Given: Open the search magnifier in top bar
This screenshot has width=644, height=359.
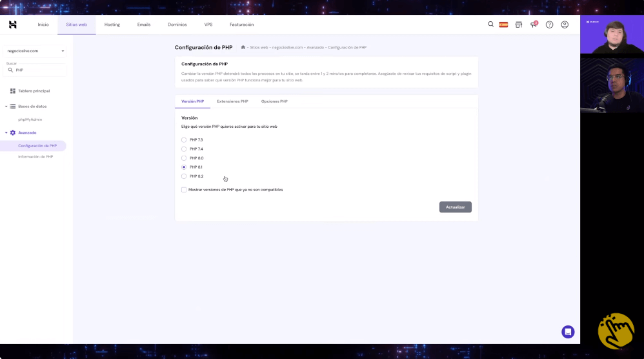Looking at the screenshot, I should pyautogui.click(x=490, y=25).
